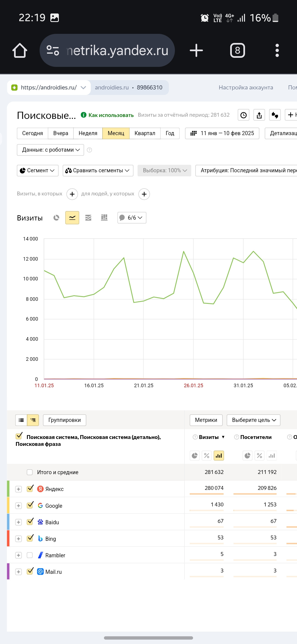Screen dimensions: 297x644
Task: Switch chart to stacked area view
Action: (88, 218)
